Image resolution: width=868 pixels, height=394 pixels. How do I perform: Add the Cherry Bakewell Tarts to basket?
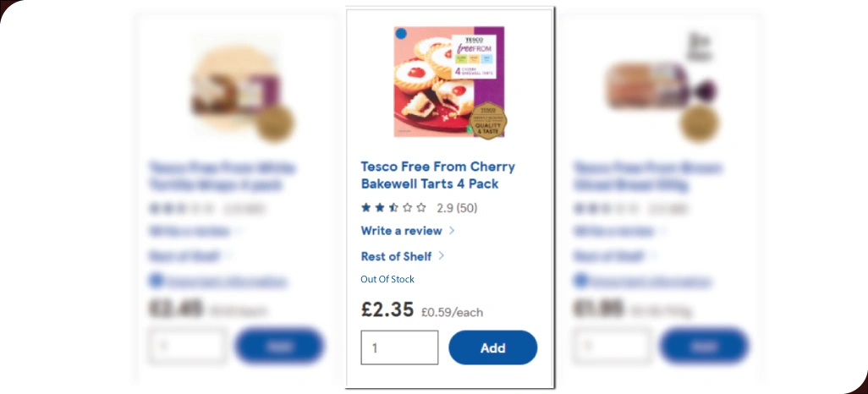492,347
